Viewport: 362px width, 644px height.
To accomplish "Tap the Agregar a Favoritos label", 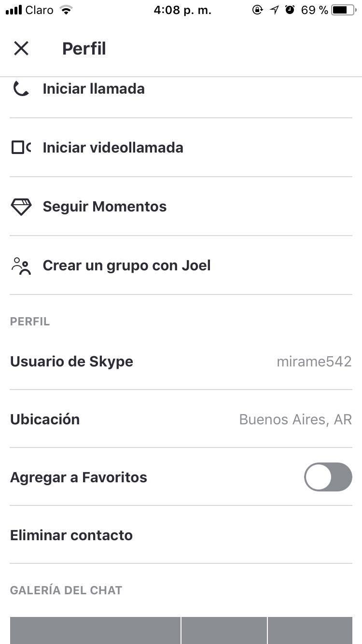I will 79,477.
